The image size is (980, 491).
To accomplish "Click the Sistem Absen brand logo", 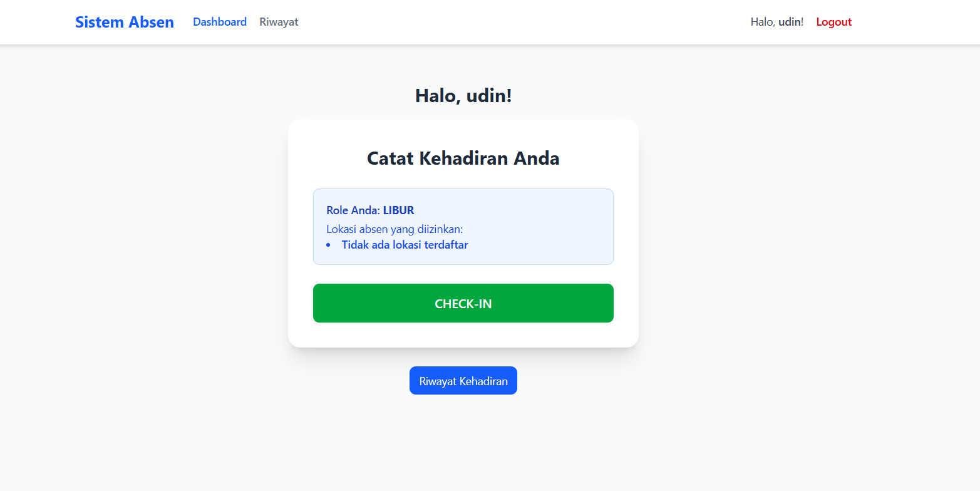I will [125, 22].
